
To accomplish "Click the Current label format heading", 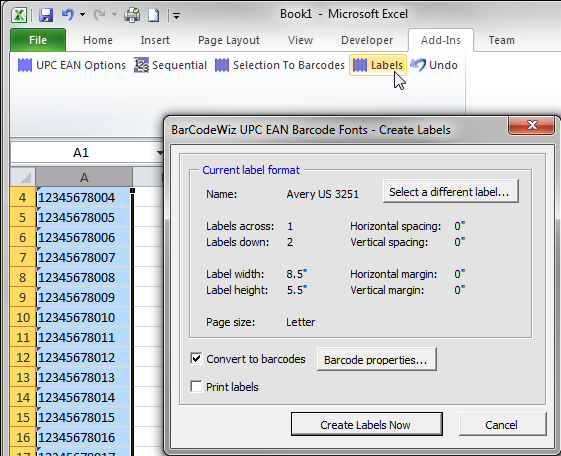I will 251,170.
